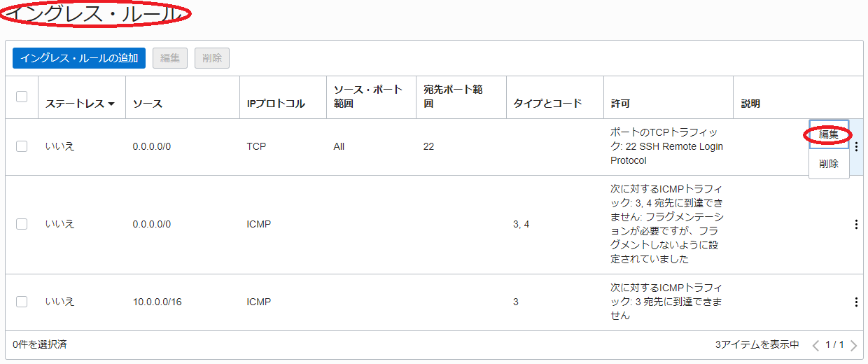Go to previous page arrow in pagination
This screenshot has width=868, height=364.
click(815, 345)
